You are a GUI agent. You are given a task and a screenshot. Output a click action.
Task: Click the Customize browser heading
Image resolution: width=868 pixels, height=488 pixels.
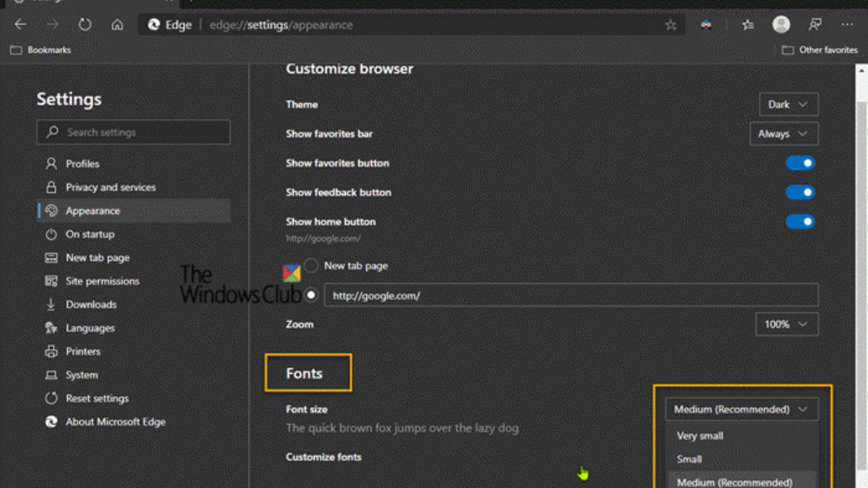349,69
